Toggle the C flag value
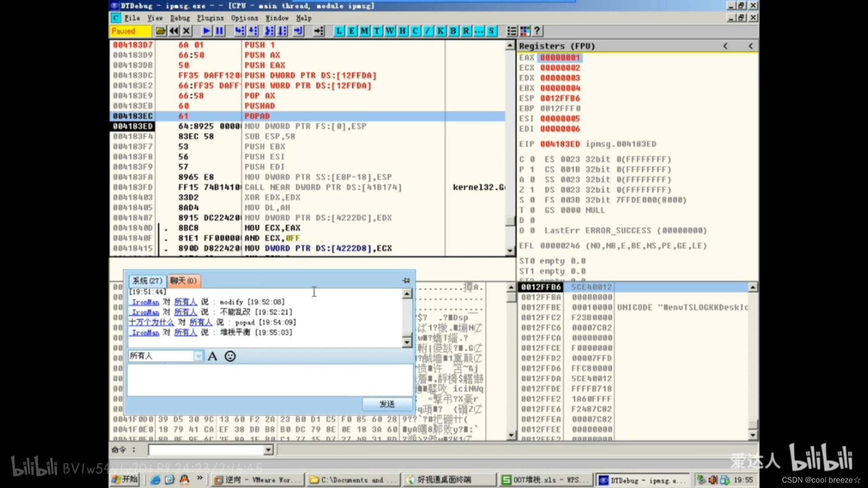868x488 pixels. [x=532, y=160]
